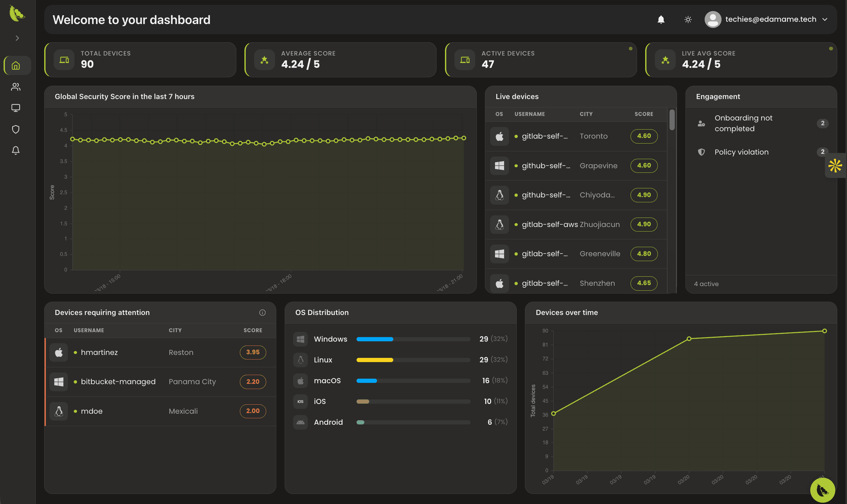Open the Devices monitor sidebar icon

16,108
